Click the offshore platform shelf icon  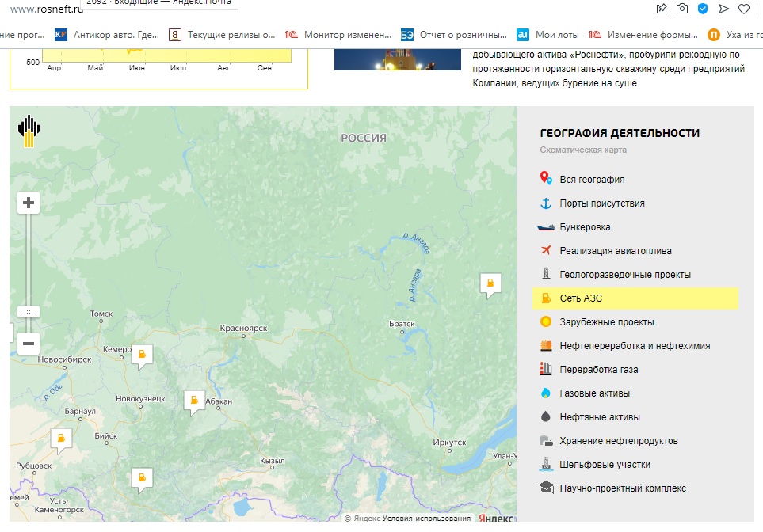tap(546, 464)
